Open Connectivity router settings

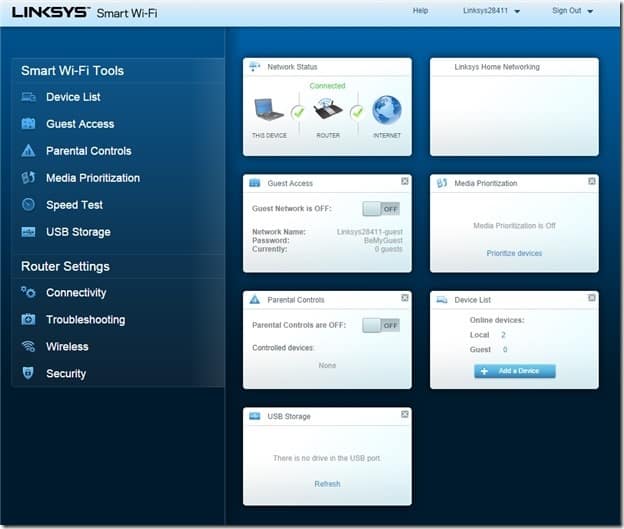point(76,293)
